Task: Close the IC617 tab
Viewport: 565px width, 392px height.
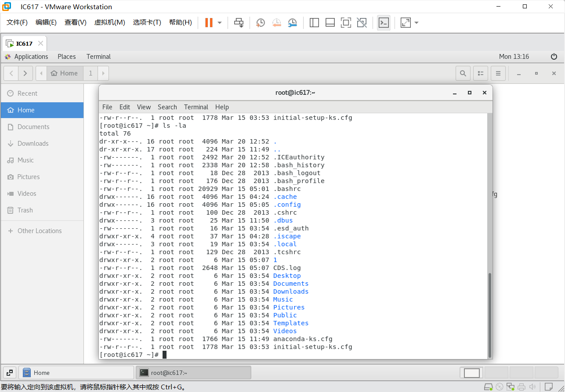Action: pyautogui.click(x=40, y=43)
